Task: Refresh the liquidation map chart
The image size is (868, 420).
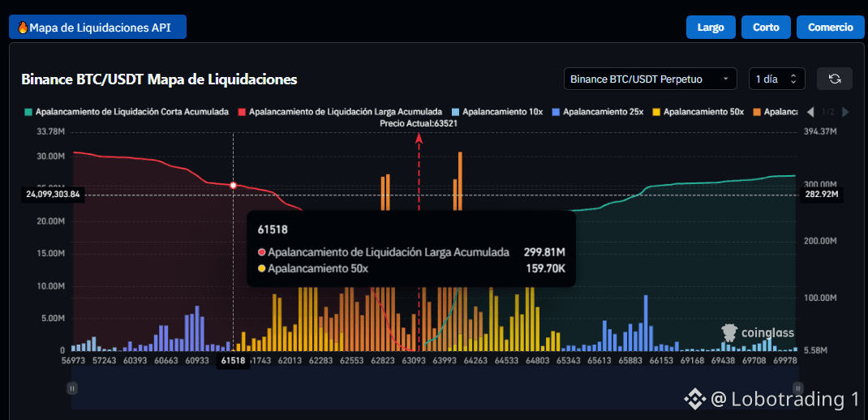Action: pyautogui.click(x=835, y=79)
